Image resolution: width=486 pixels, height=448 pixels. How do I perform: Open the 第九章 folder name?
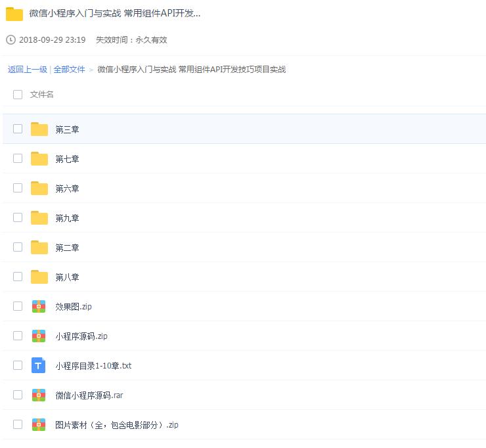click(x=67, y=218)
